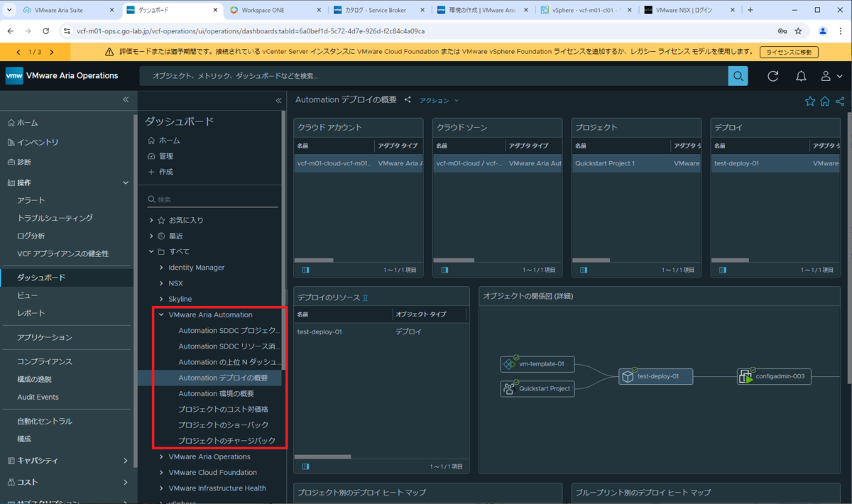Click column chooser icon in デプロイのリソース widget

305,466
